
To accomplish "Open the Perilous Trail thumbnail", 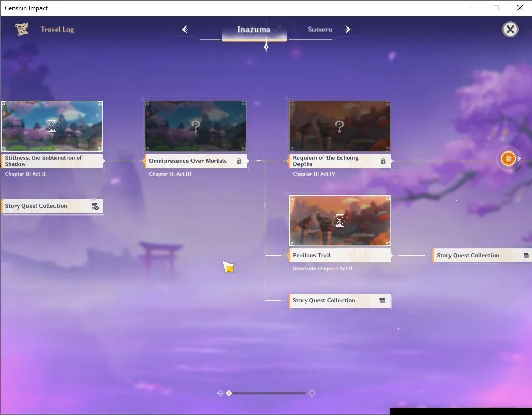I will coord(339,220).
